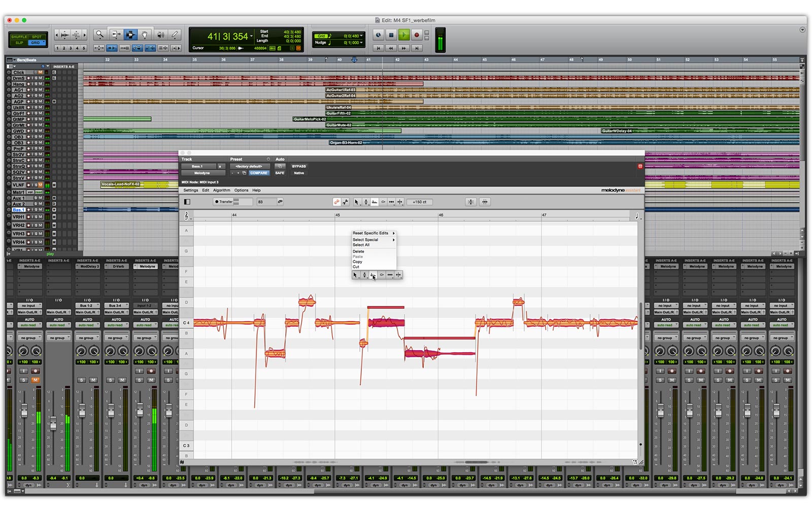Enable Shuffle edit mode
Image resolution: width=812 pixels, height=511 pixels.
coord(19,37)
